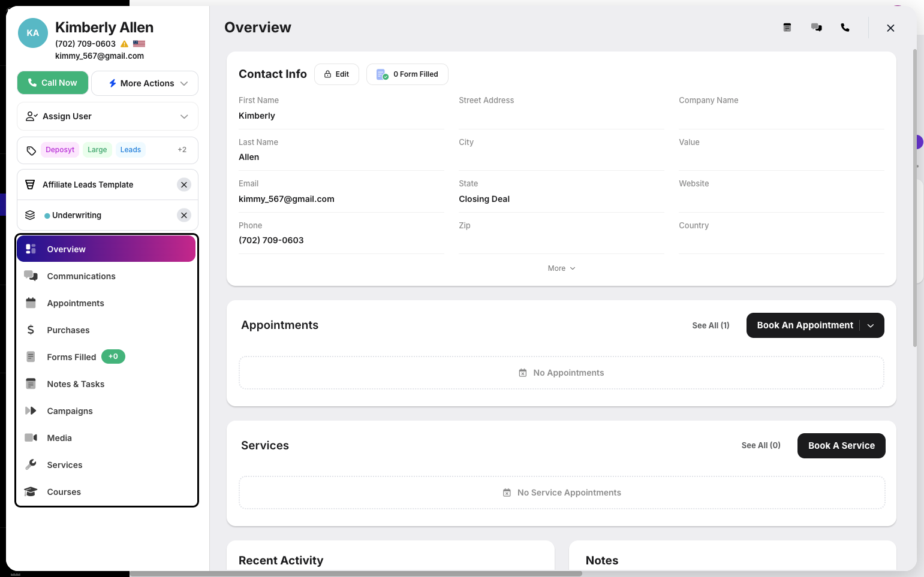The width and height of the screenshot is (924, 577).
Task: Click the vertical scrollbar on the right
Action: pos(914,198)
